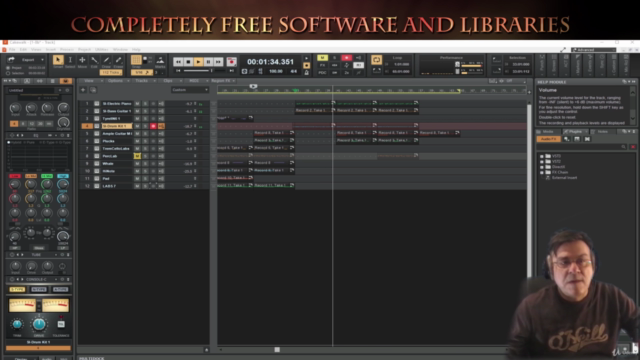This screenshot has width=640, height=360.
Task: Open the Custom track control dropdown
Action: 190,90
